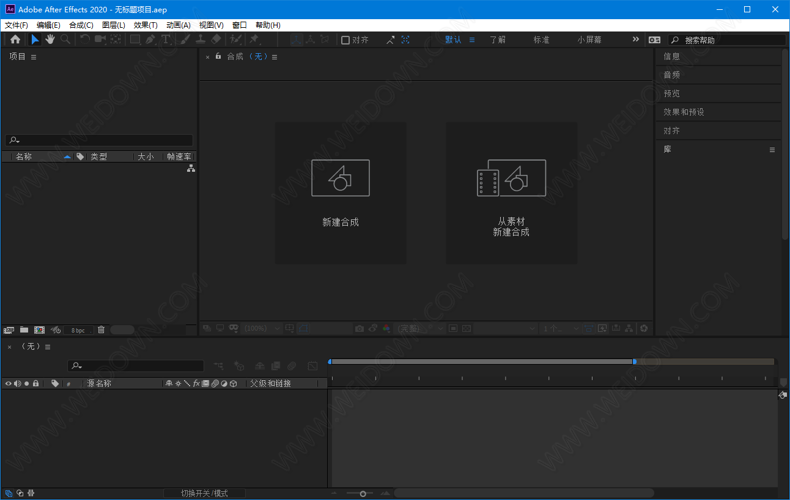Switch to the 默认 workspace
This screenshot has height=500, width=790.
pos(453,40)
